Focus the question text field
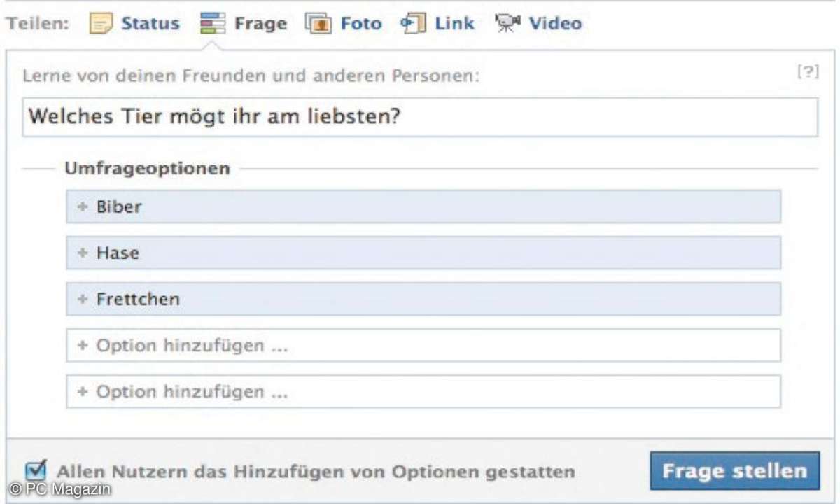Viewport: 840px width, 504px height. click(420, 117)
